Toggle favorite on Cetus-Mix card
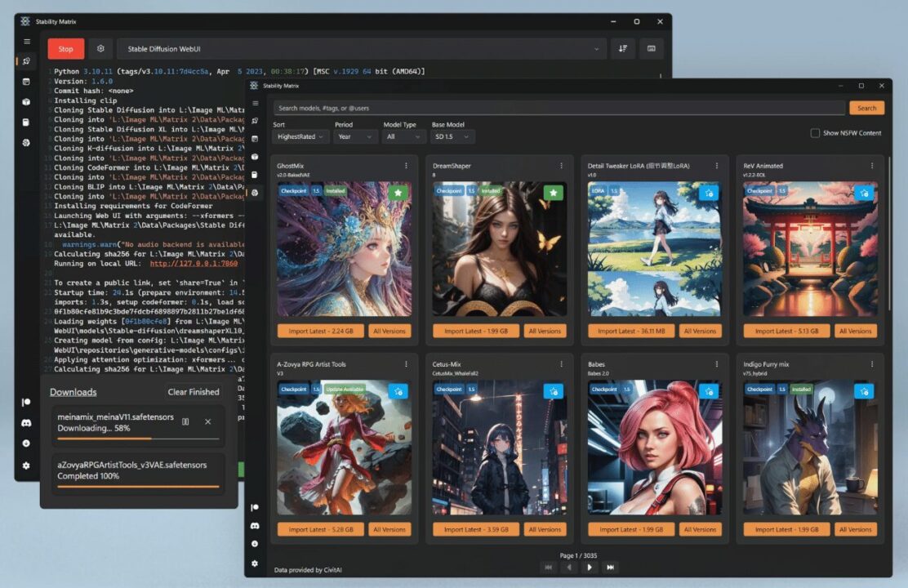 pyautogui.click(x=553, y=392)
